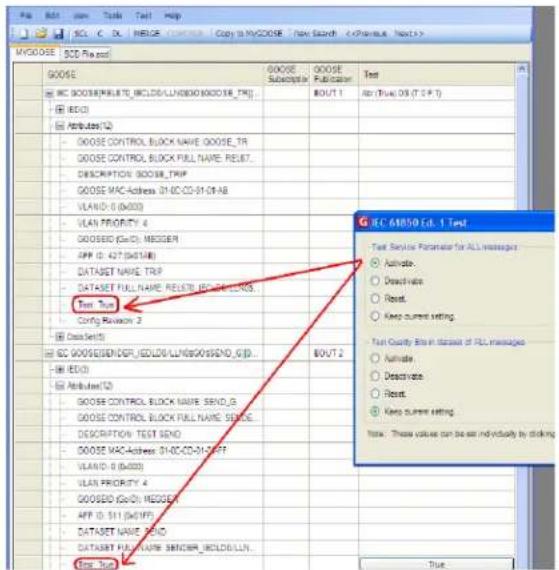Select Keep current setting under Test Quality Bits

pyautogui.click(x=375, y=412)
